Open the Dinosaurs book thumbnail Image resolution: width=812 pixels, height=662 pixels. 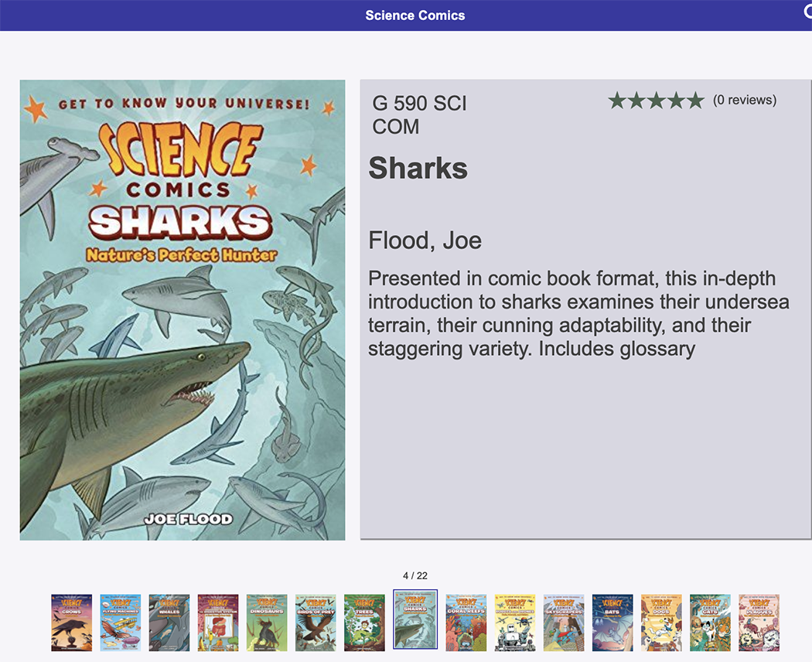coord(267,622)
